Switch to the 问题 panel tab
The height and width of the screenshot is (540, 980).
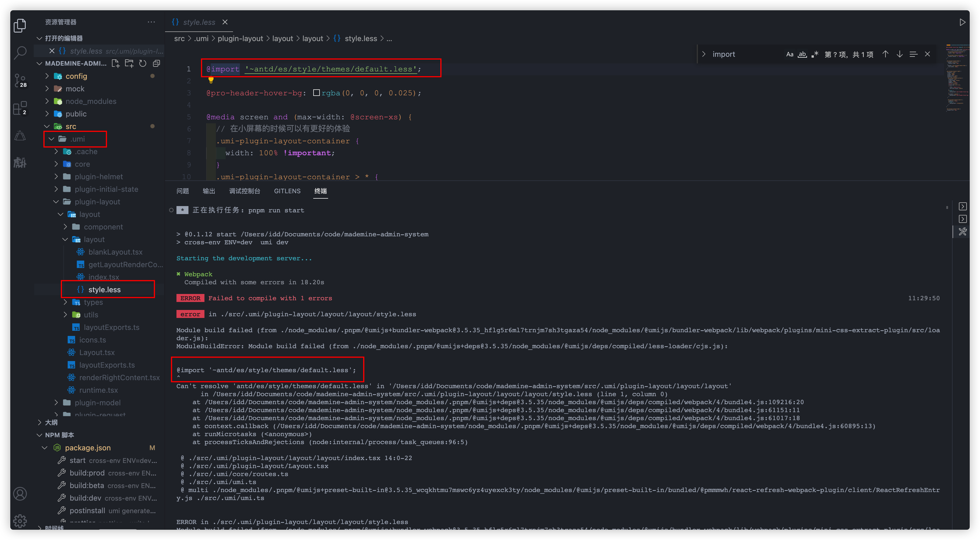[x=183, y=191]
